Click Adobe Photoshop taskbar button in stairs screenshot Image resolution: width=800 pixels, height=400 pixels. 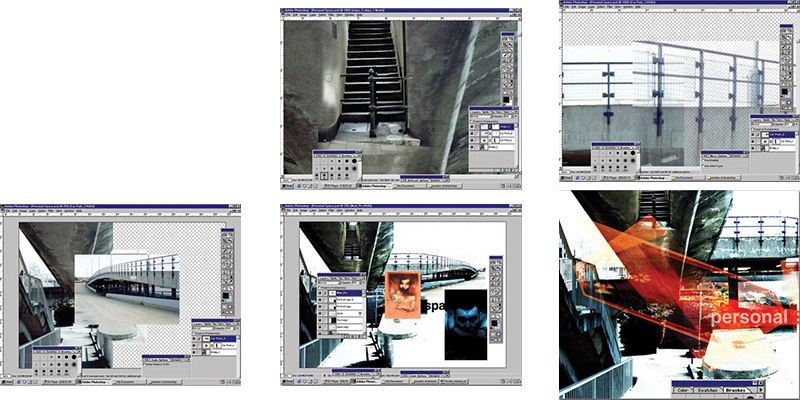pos(373,186)
